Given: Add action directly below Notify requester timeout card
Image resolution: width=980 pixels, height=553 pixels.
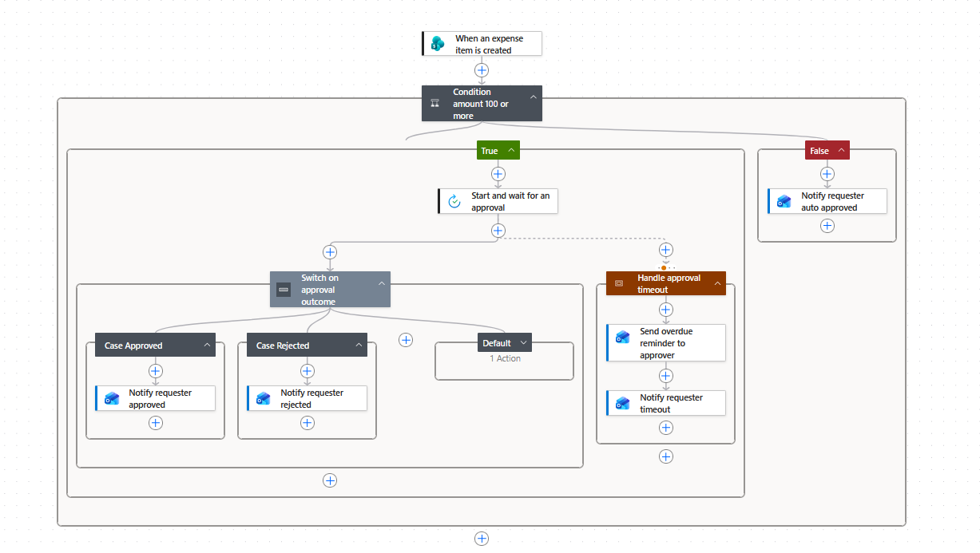Looking at the screenshot, I should pos(666,428).
